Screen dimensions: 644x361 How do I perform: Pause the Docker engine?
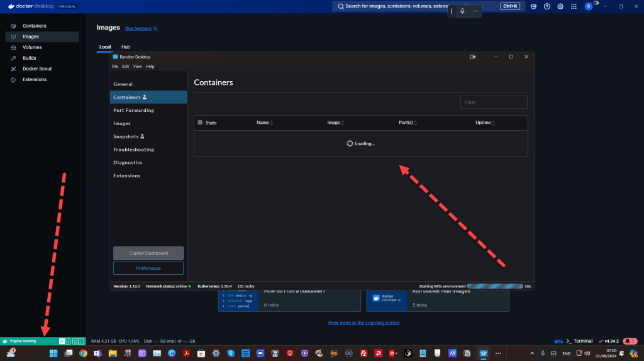pos(68,341)
